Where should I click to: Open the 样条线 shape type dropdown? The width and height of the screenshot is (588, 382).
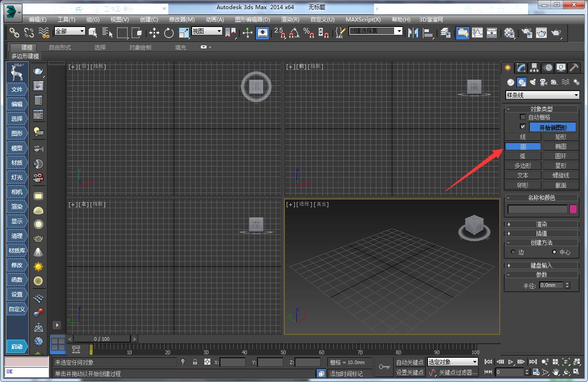point(542,95)
